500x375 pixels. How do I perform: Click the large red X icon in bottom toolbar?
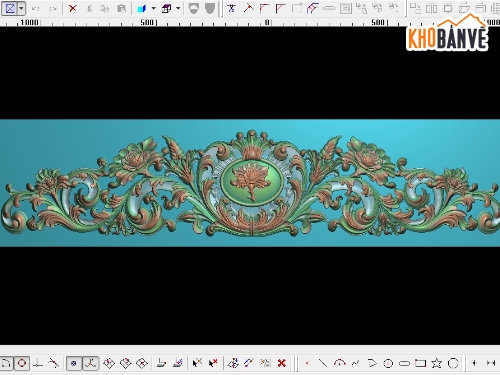point(282,363)
